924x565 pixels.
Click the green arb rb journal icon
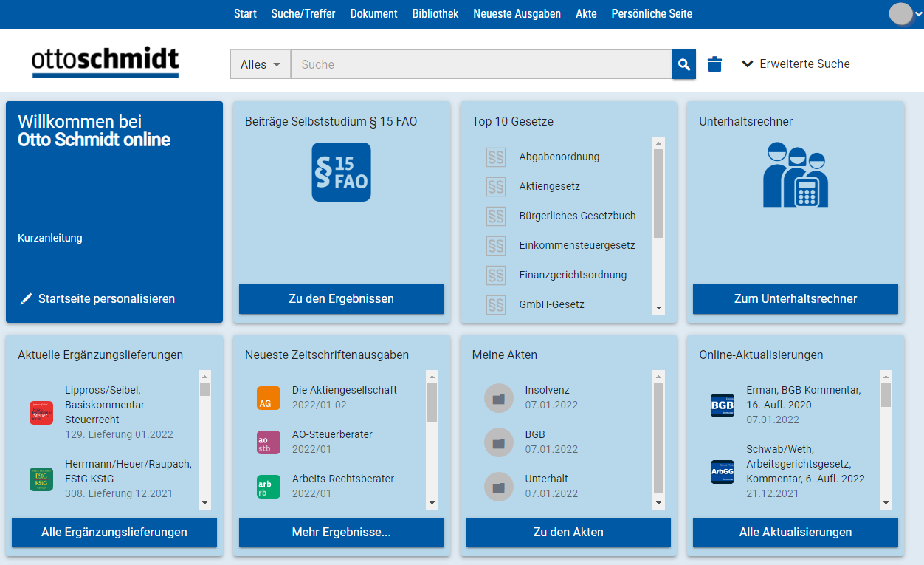click(269, 486)
